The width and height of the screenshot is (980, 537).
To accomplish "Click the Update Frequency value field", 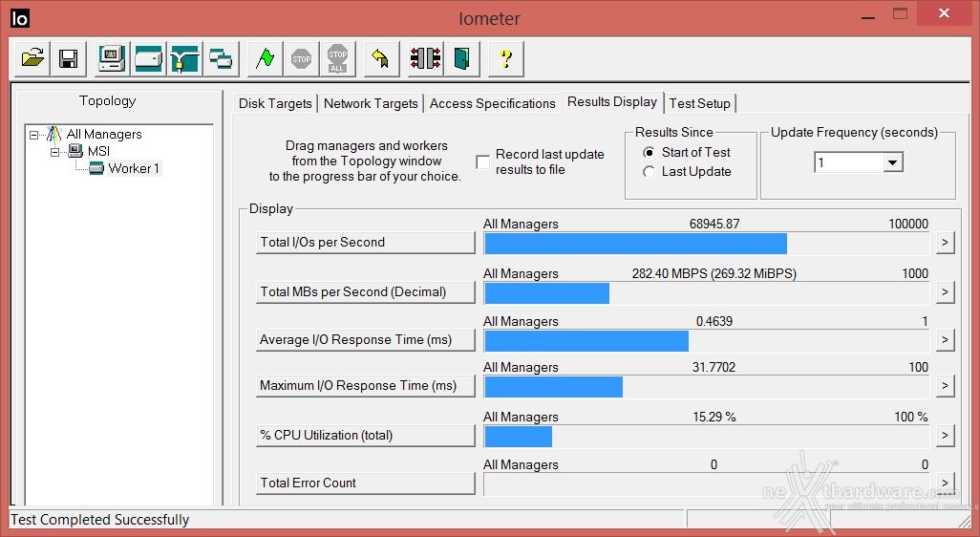I will coord(849,163).
